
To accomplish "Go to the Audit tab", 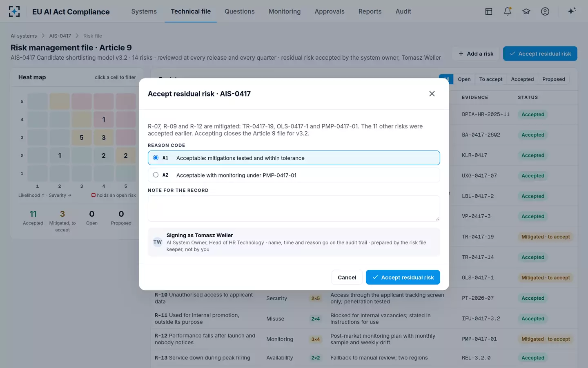I will [403, 11].
